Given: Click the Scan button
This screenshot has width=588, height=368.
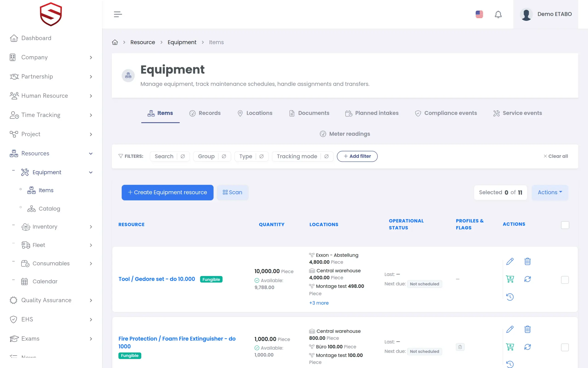Looking at the screenshot, I should pos(232,193).
